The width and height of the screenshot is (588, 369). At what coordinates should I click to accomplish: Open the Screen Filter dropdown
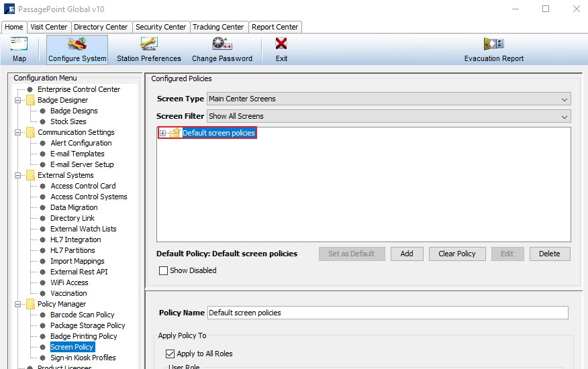pos(389,116)
